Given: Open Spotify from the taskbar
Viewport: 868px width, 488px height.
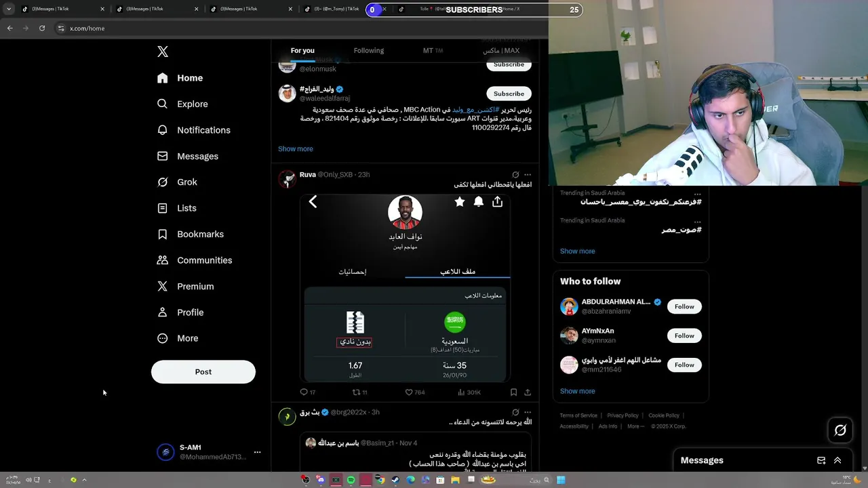Looking at the screenshot, I should [x=351, y=480].
